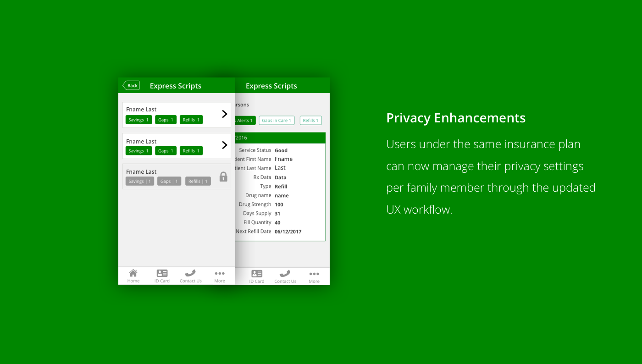Click the Refill value beside Type
This screenshot has width=642, height=364.
point(281,187)
